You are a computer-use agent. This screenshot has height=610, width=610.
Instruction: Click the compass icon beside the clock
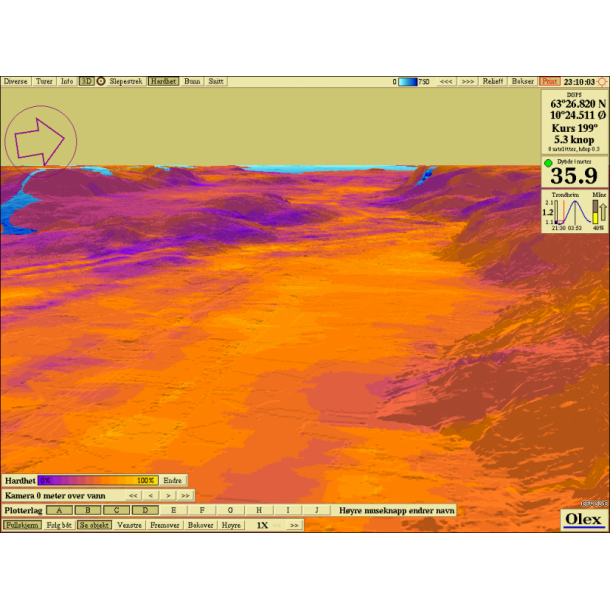pyautogui.click(x=602, y=81)
